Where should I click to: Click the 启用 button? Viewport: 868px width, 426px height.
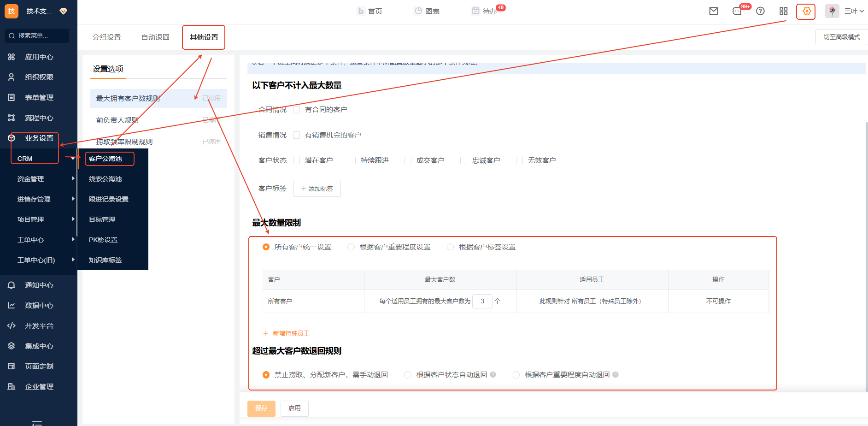point(294,408)
